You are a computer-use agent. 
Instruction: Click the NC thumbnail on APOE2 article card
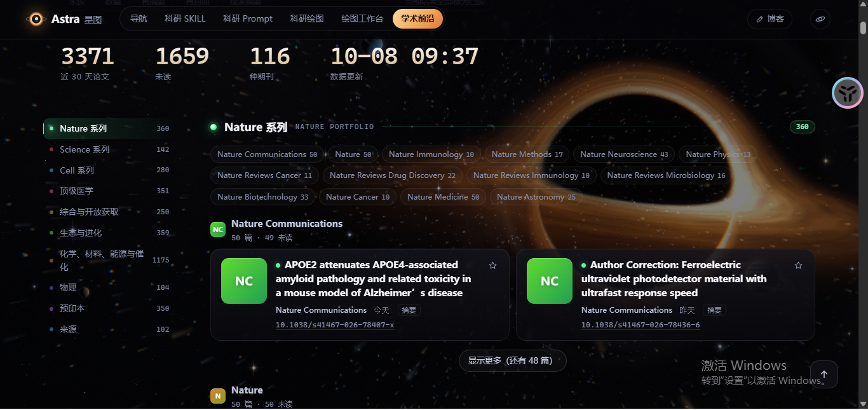pos(244,281)
